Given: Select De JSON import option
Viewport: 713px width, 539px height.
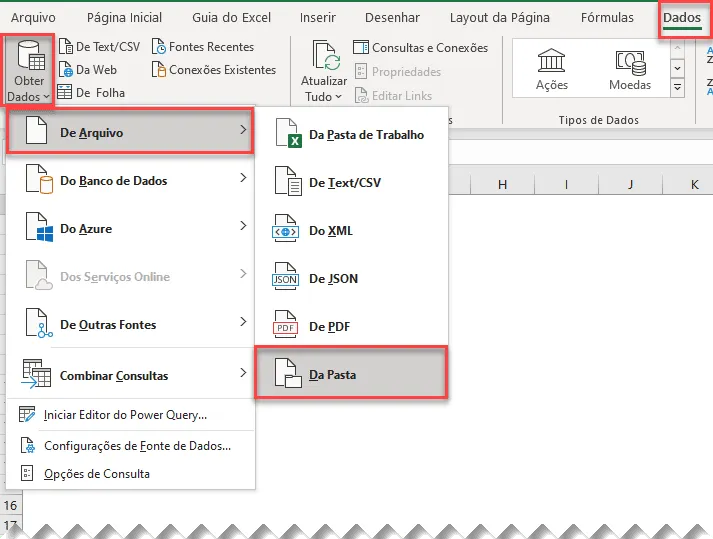Looking at the screenshot, I should [x=351, y=278].
